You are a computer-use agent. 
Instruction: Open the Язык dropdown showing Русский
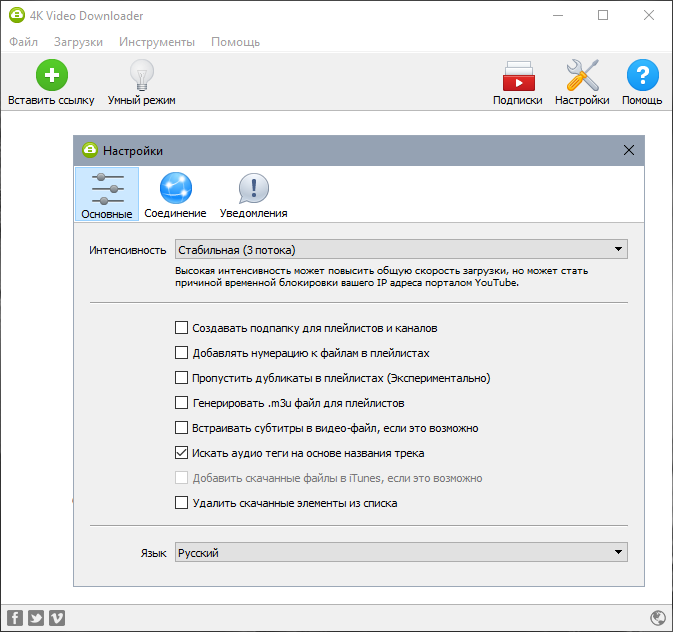(401, 552)
